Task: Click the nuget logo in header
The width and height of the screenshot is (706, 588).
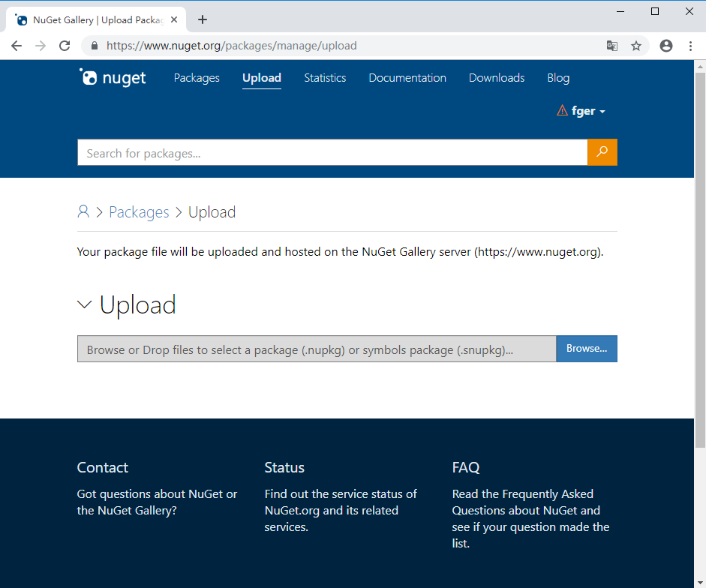Action: pos(113,77)
